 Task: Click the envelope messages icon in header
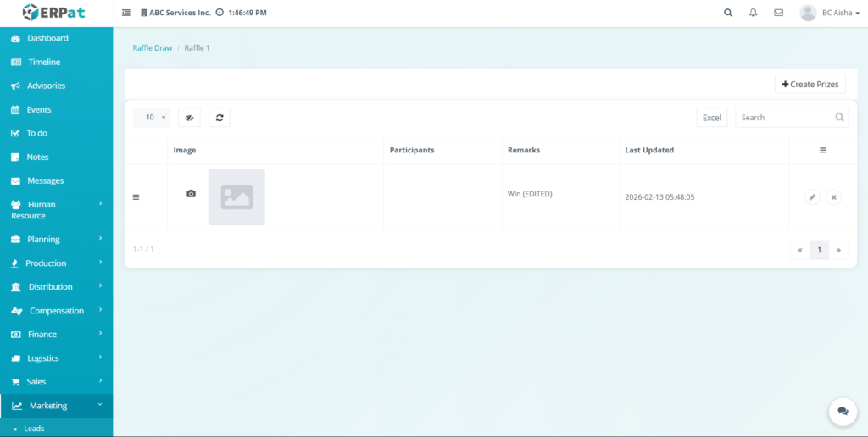(x=778, y=13)
